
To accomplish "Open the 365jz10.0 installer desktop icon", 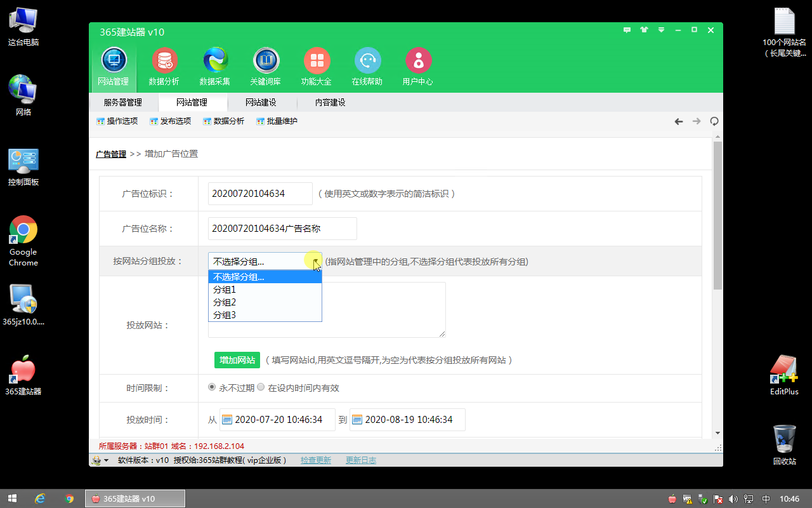I will (23, 305).
